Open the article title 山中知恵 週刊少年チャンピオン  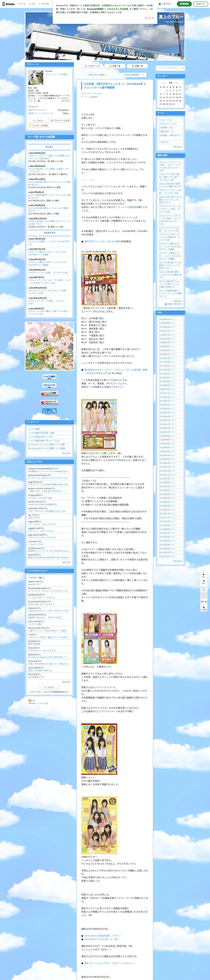115,86
